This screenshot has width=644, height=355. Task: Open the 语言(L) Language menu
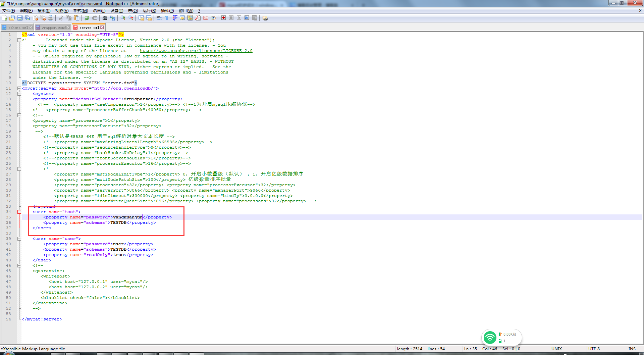99,11
